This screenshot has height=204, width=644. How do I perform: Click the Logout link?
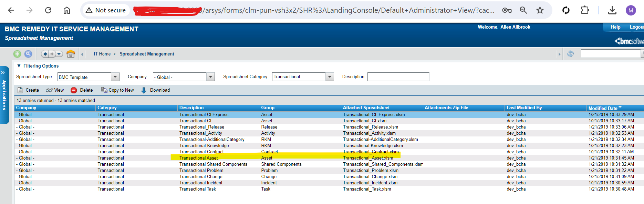pyautogui.click(x=637, y=27)
